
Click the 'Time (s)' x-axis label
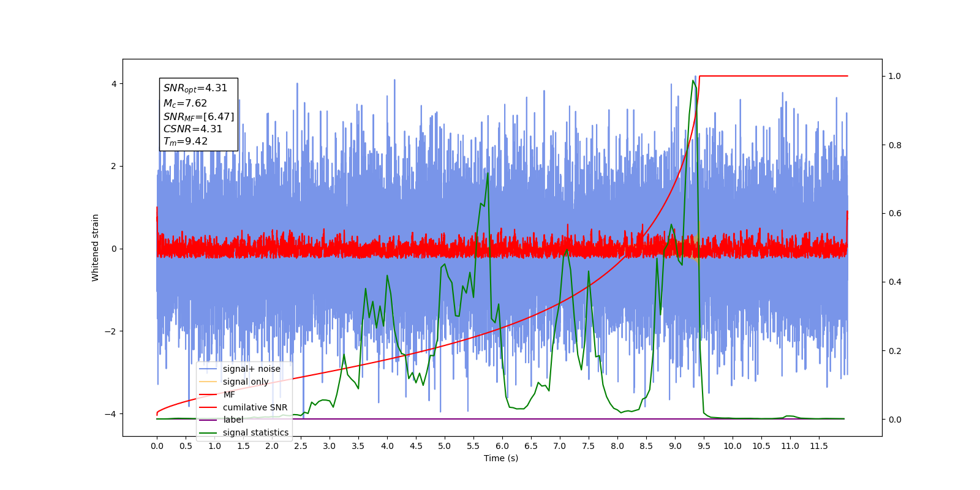[501, 458]
